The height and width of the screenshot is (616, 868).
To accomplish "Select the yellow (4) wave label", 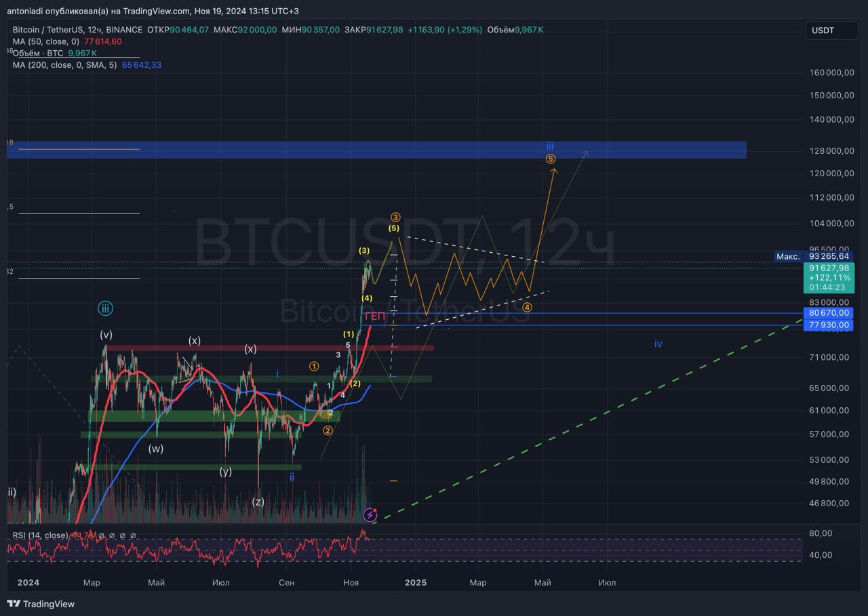I will pos(367,298).
